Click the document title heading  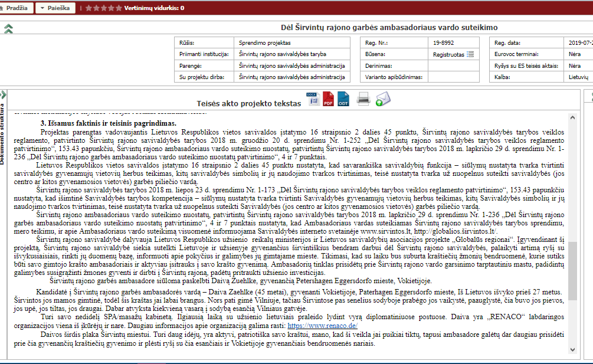389,28
